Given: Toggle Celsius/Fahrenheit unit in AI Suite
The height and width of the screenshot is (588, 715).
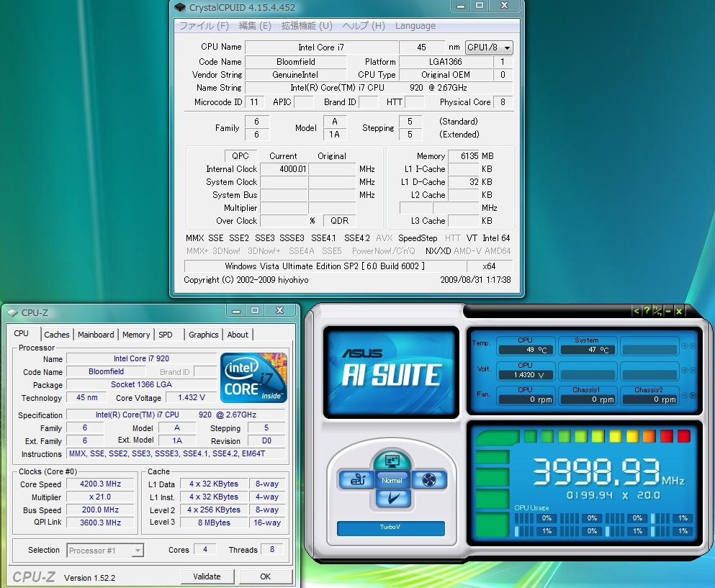Looking at the screenshot, I should point(657,311).
